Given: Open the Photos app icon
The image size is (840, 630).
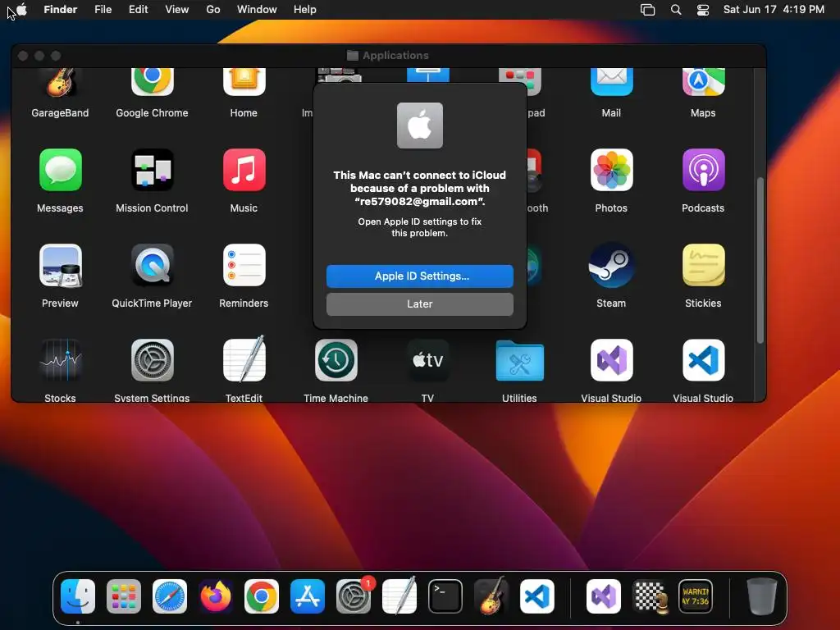Looking at the screenshot, I should [611, 171].
